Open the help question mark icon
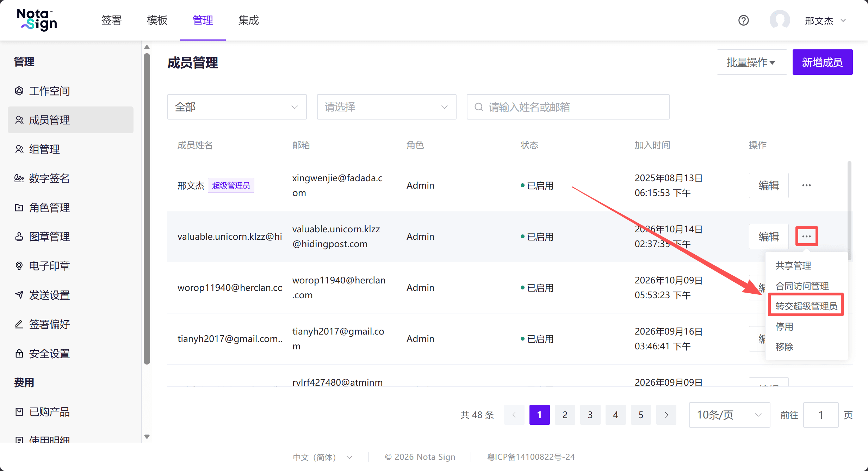Screen dimensions: 868x471 [x=743, y=20]
